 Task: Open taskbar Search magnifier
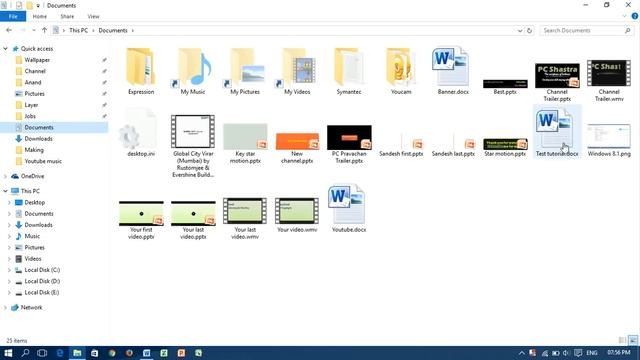(25, 353)
